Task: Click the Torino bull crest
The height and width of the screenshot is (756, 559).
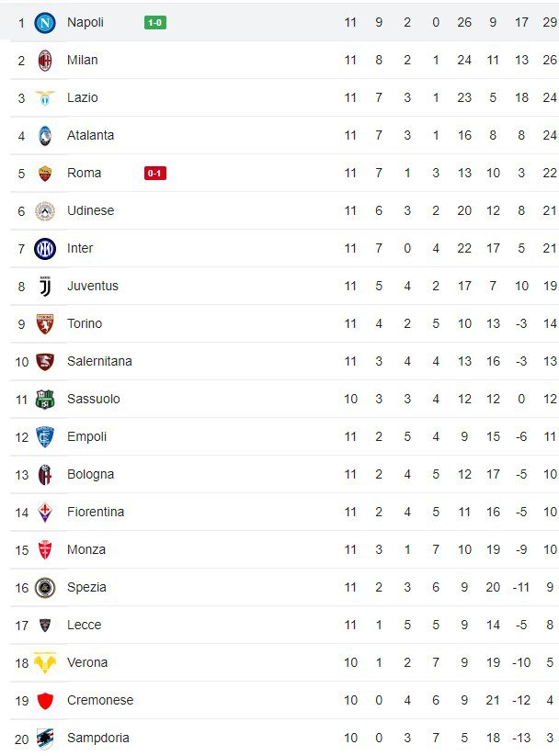Action: (45, 323)
